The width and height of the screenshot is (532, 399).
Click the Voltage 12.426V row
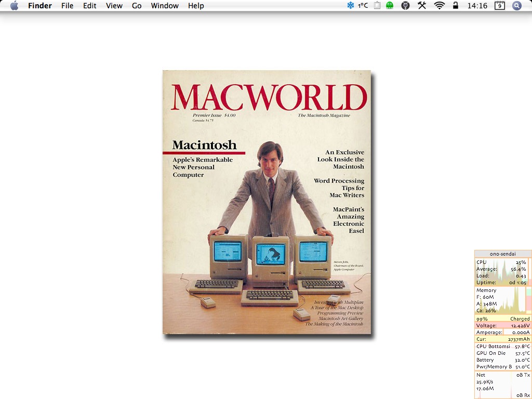tap(503, 326)
